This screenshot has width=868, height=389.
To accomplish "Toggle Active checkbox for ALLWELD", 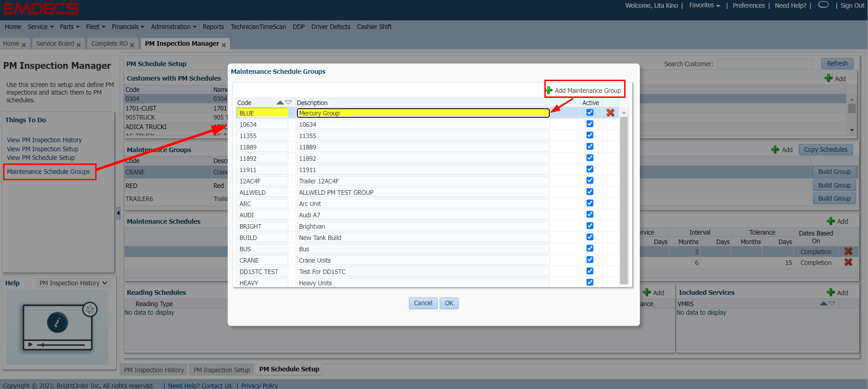I will (590, 192).
